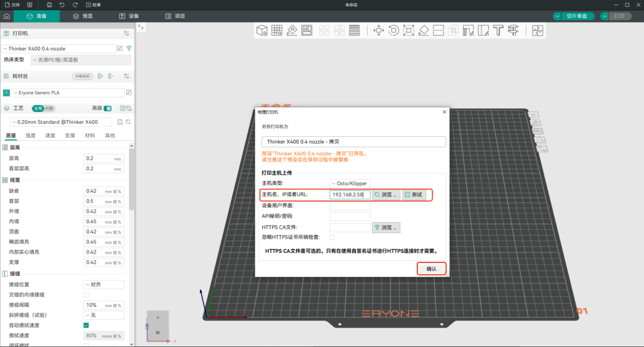Open the 接缝位置 对齐 dropdown
Screen dimensions: 644x347
(104, 284)
